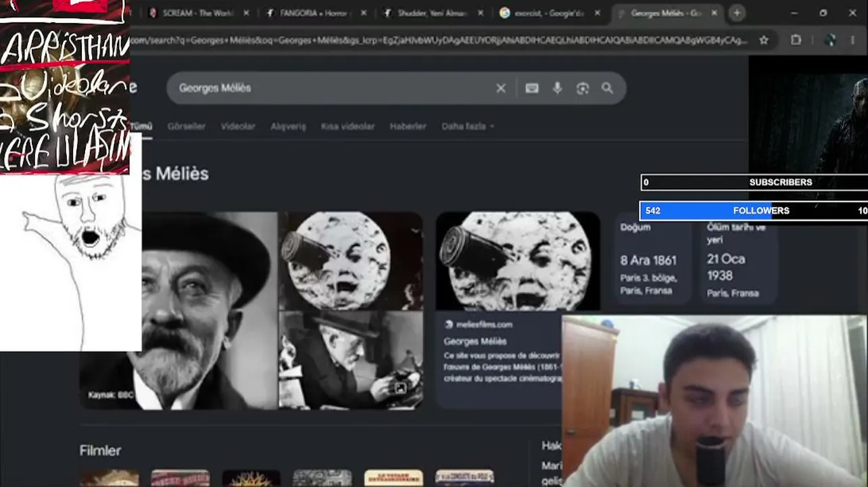
Task: Clear the Georges Méliès search box
Action: (501, 88)
